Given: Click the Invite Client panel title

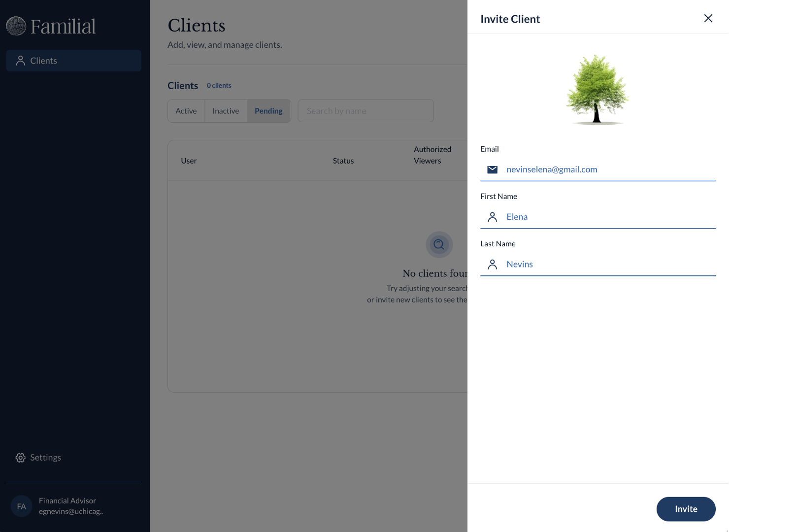Looking at the screenshot, I should pyautogui.click(x=510, y=19).
